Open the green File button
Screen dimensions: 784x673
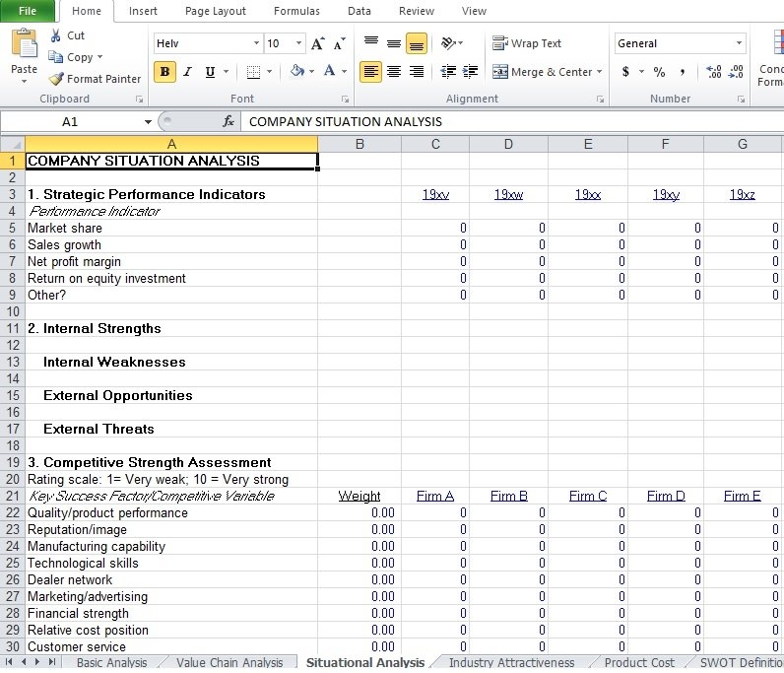coord(27,11)
